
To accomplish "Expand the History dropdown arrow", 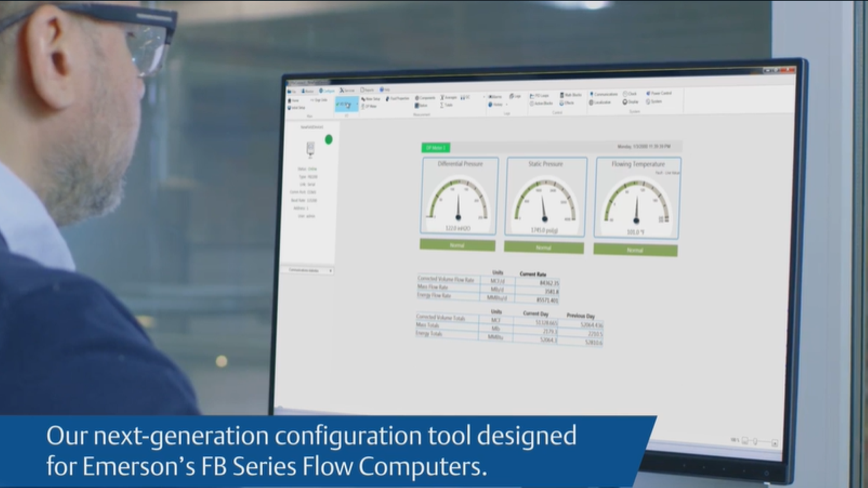I will point(507,104).
